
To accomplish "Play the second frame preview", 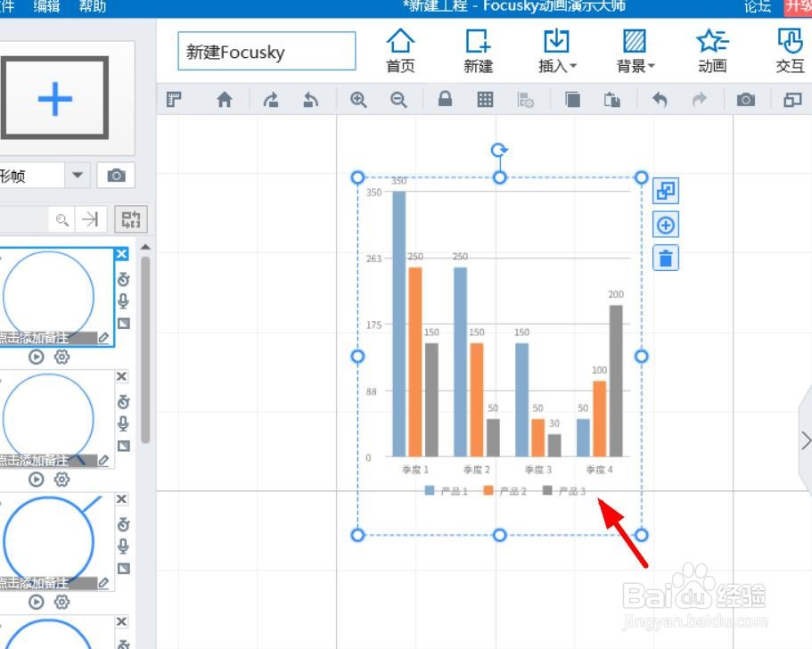I will click(37, 480).
